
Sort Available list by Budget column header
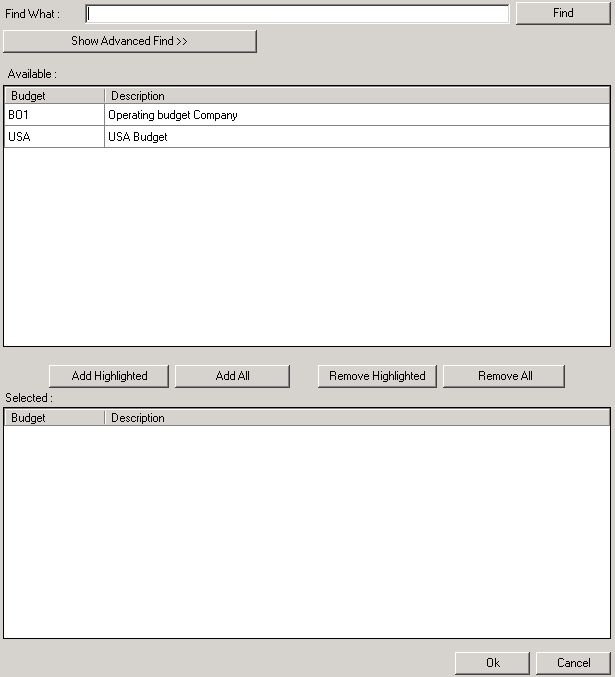[x=54, y=95]
